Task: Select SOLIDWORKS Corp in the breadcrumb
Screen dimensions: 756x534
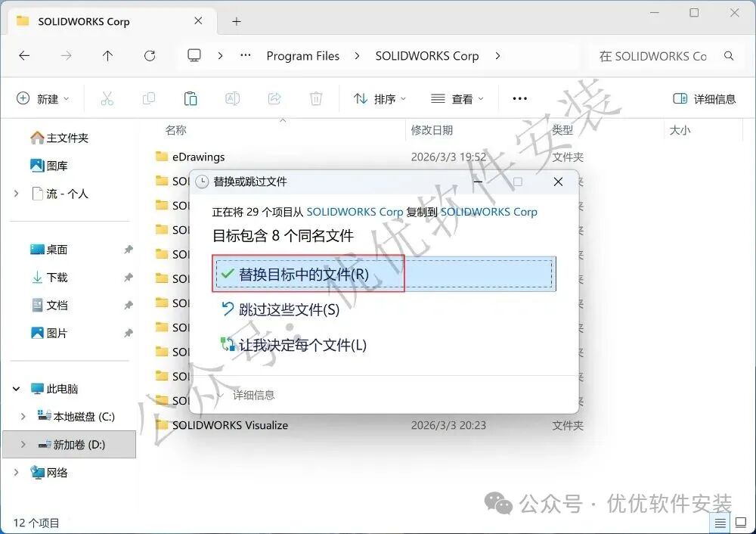Action: 426,56
